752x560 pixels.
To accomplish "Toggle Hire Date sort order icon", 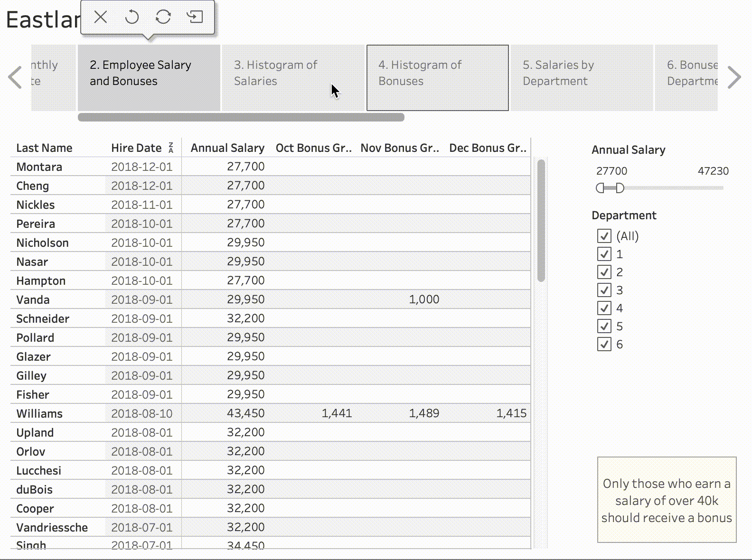I will pyautogui.click(x=171, y=148).
